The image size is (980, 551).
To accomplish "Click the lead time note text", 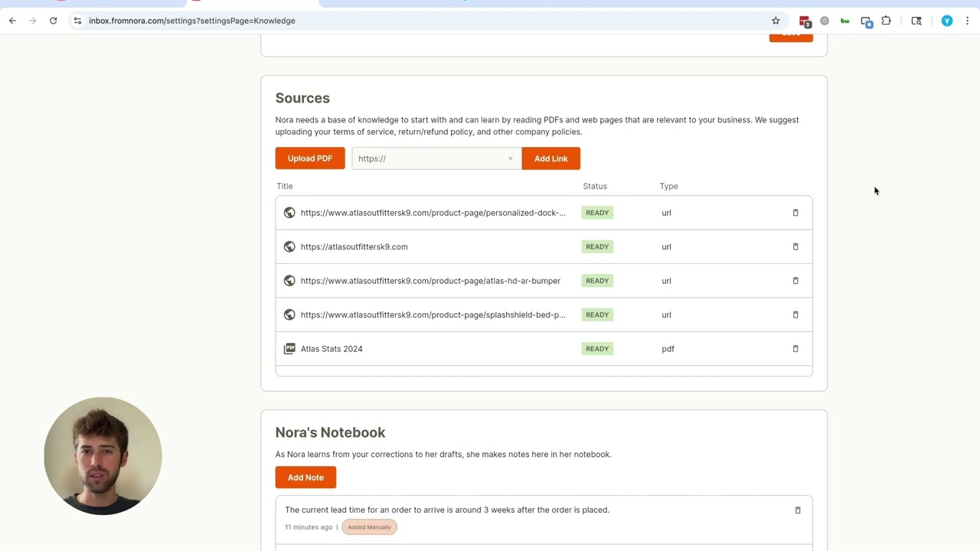I will click(x=447, y=510).
